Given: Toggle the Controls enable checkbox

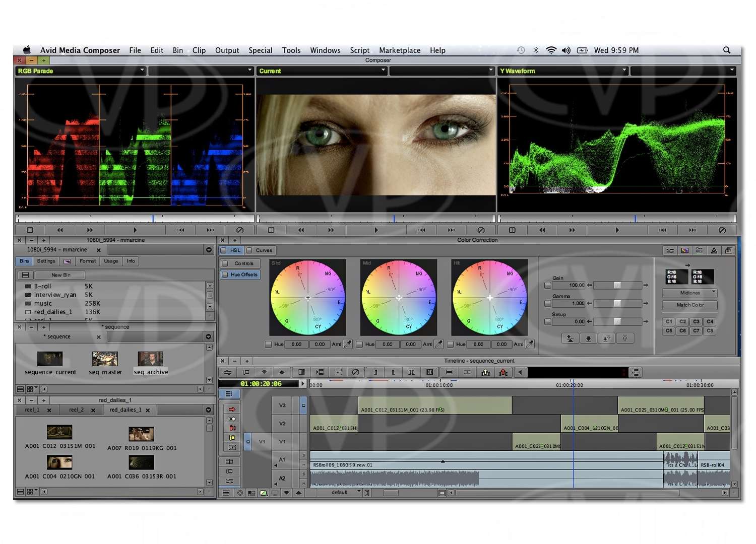Looking at the screenshot, I should tap(225, 263).
